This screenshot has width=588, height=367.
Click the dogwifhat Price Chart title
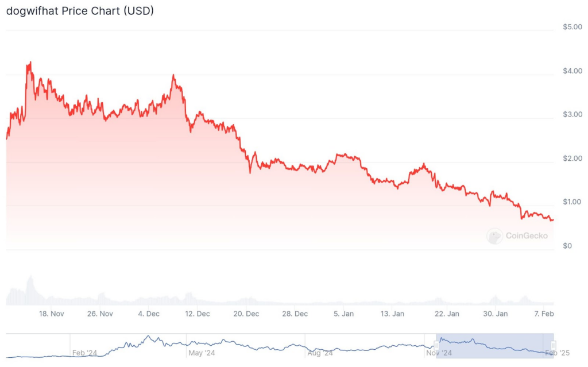80,11
